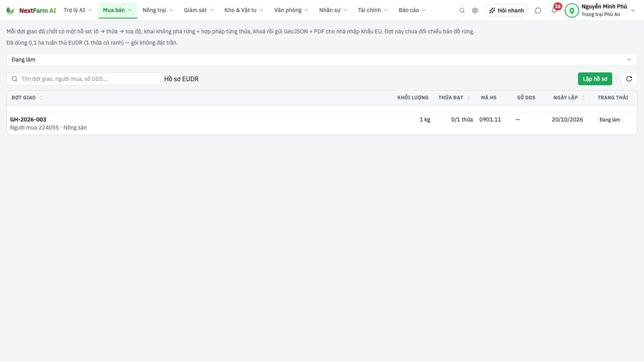This screenshot has width=644, height=362.
Task: Sort by Thửa đạt column arrows
Action: (469, 98)
